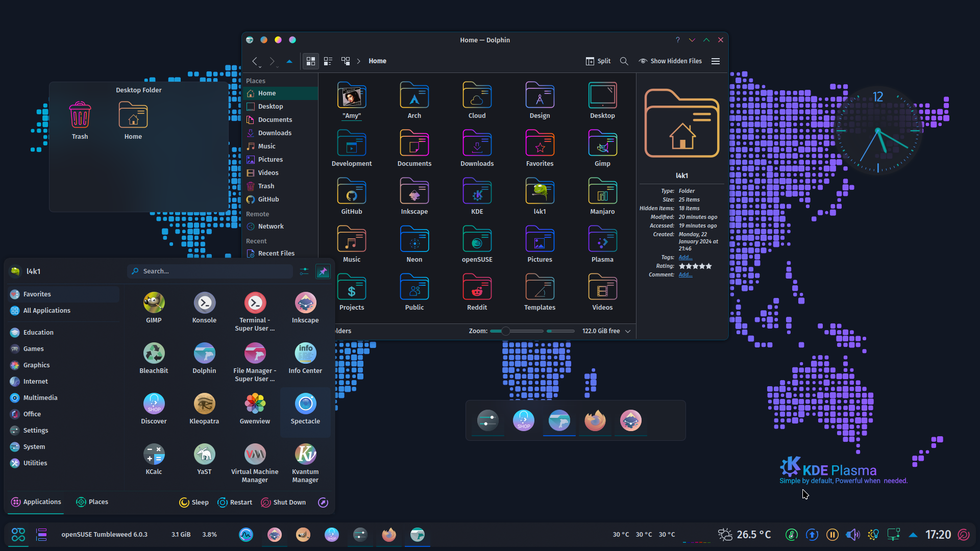Viewport: 980px width, 551px height.
Task: Open Network in Dolphin's Remote section
Action: pos(280,227)
